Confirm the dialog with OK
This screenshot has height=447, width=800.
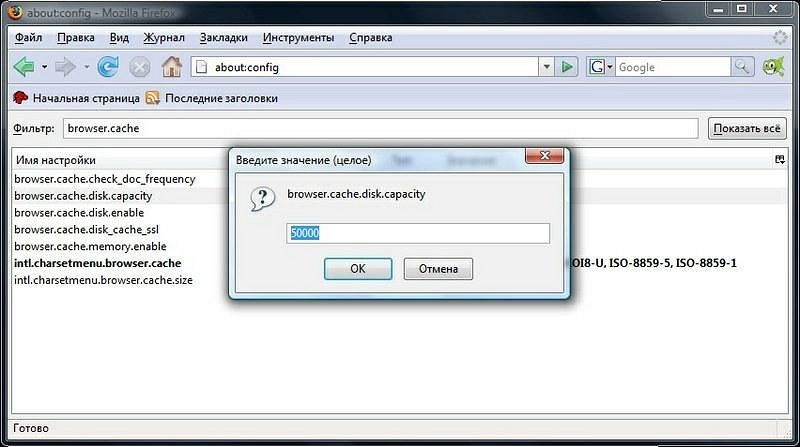(358, 269)
